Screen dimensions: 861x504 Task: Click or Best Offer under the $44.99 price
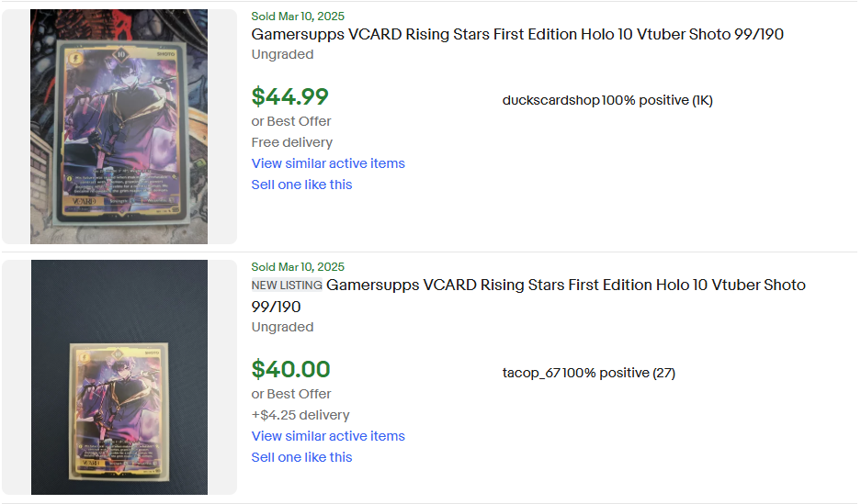coord(291,121)
